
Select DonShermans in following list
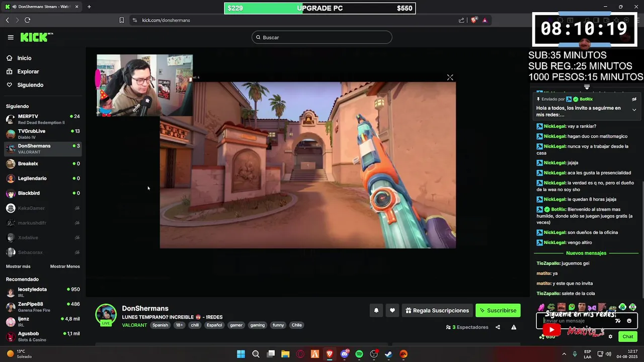point(43,149)
